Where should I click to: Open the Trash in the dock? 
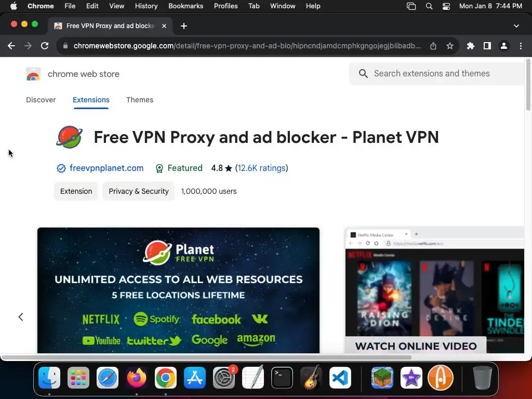click(483, 378)
